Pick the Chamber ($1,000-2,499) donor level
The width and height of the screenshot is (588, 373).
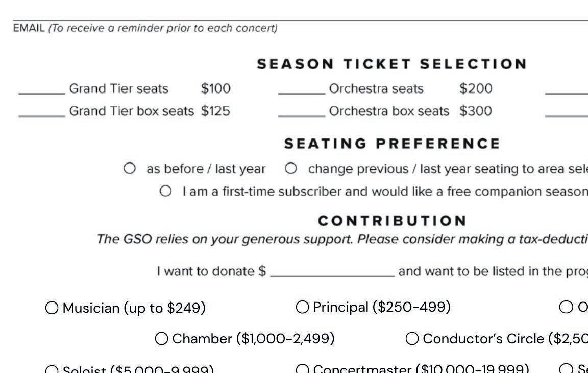click(161, 339)
